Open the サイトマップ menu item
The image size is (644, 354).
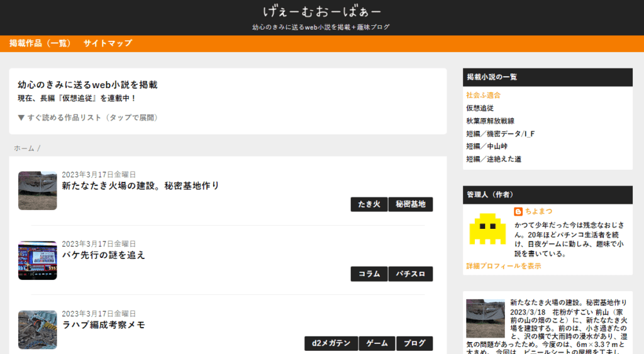pyautogui.click(x=108, y=43)
